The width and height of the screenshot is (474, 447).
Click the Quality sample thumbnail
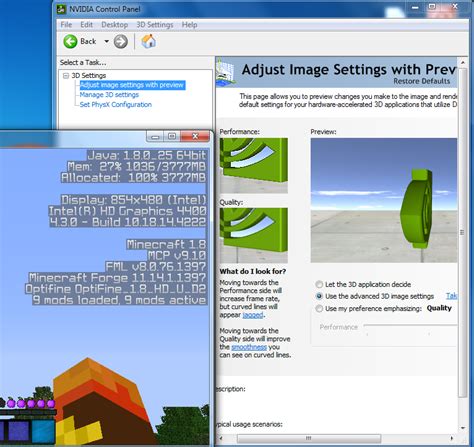pyautogui.click(x=254, y=235)
